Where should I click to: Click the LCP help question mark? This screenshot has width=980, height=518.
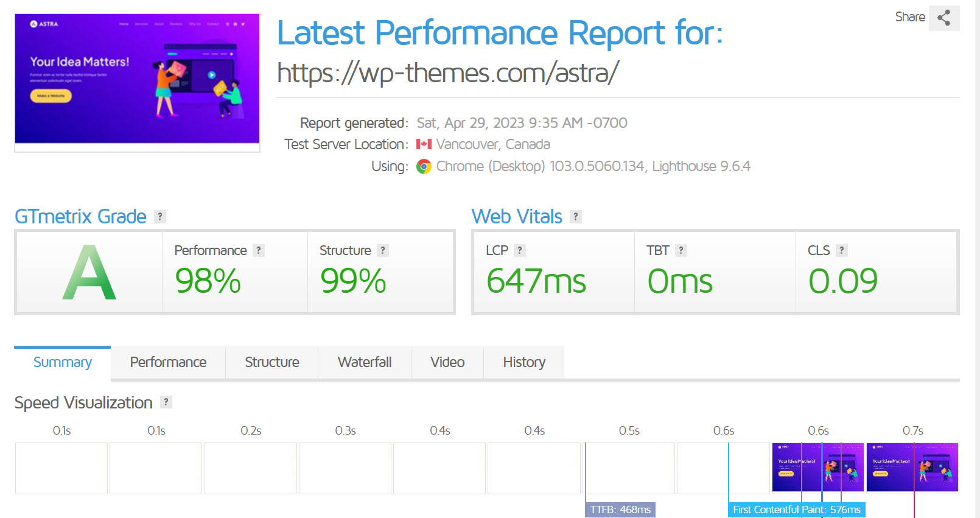(x=520, y=250)
